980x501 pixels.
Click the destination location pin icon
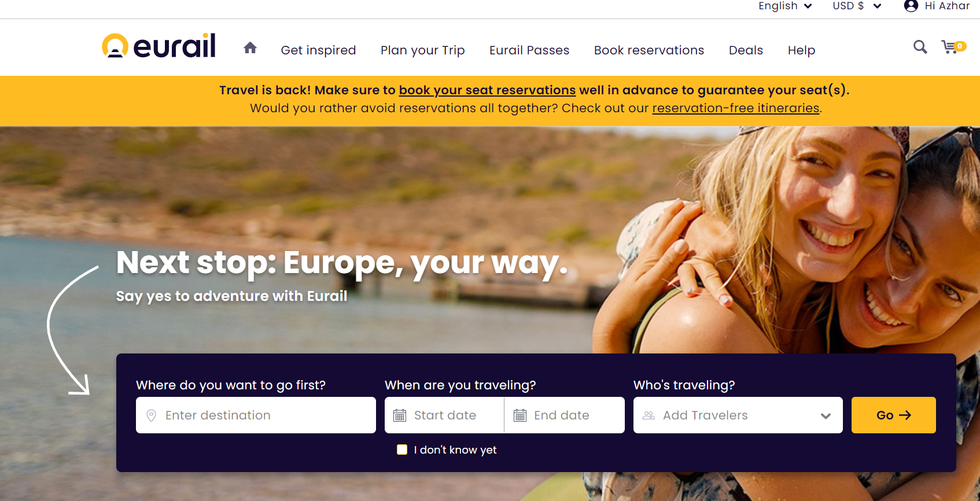click(x=151, y=415)
